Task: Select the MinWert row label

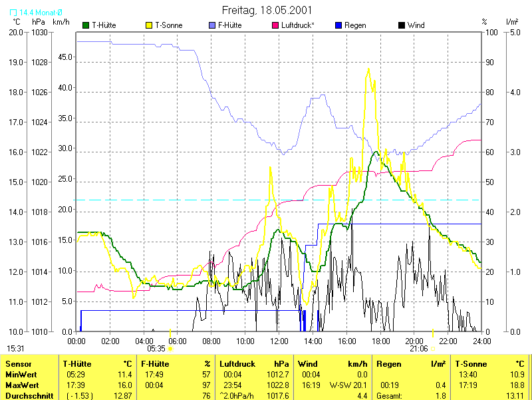Action: click(22, 375)
